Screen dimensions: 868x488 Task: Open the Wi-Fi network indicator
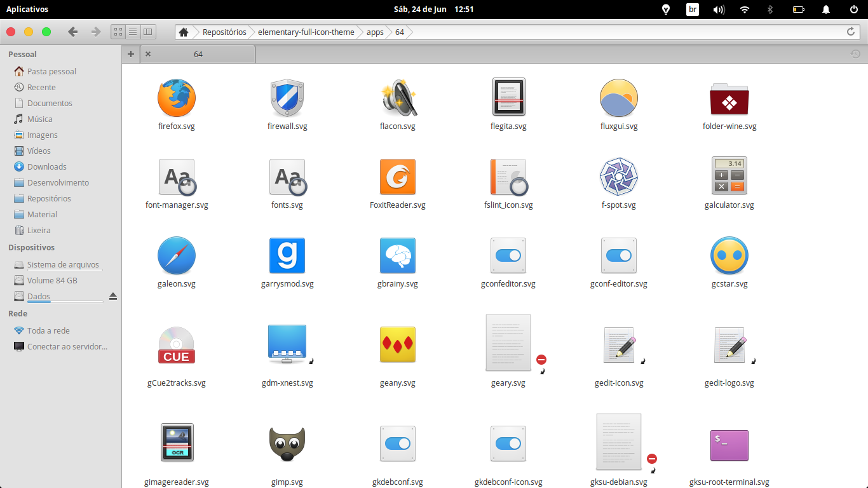point(745,10)
